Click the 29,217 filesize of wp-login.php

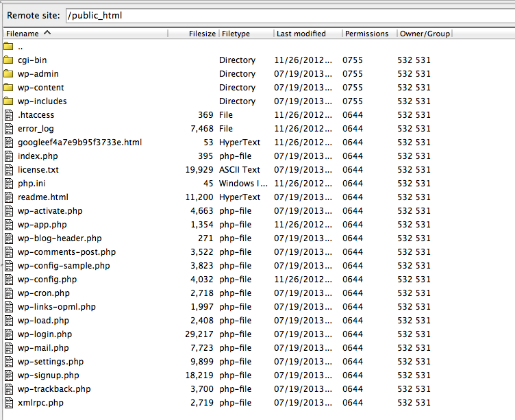(x=199, y=334)
